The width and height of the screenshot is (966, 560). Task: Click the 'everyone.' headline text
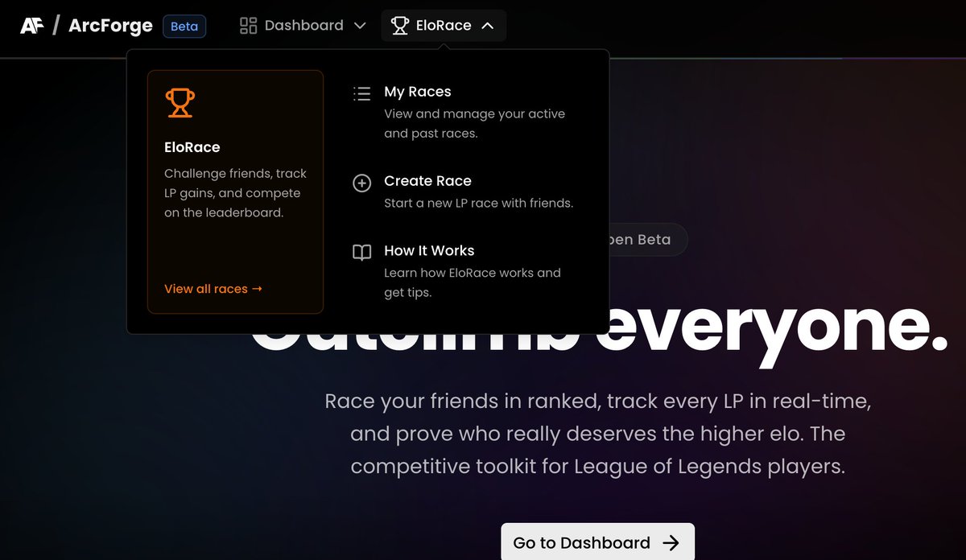[x=772, y=330]
